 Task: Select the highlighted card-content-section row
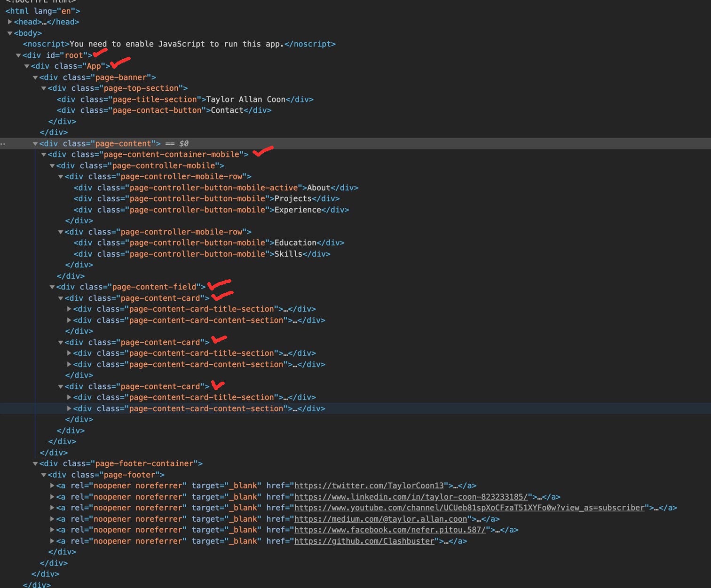coord(355,408)
